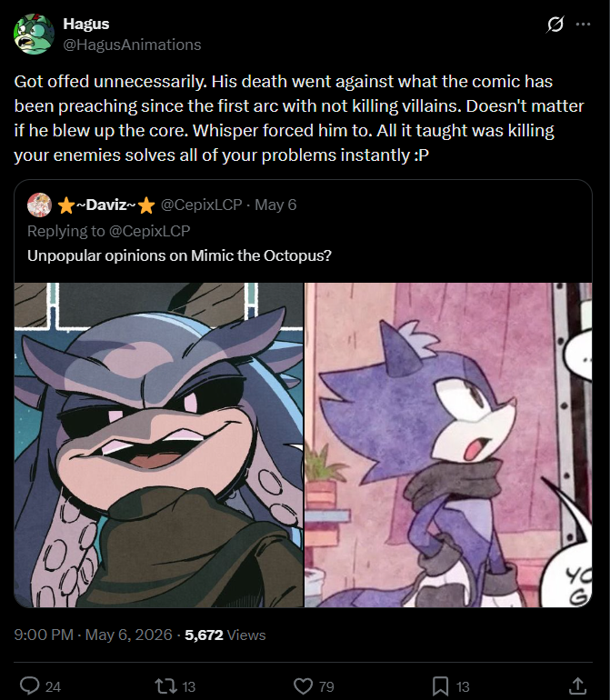Click the May 6 quoted post date
This screenshot has width=610, height=700.
click(x=275, y=205)
